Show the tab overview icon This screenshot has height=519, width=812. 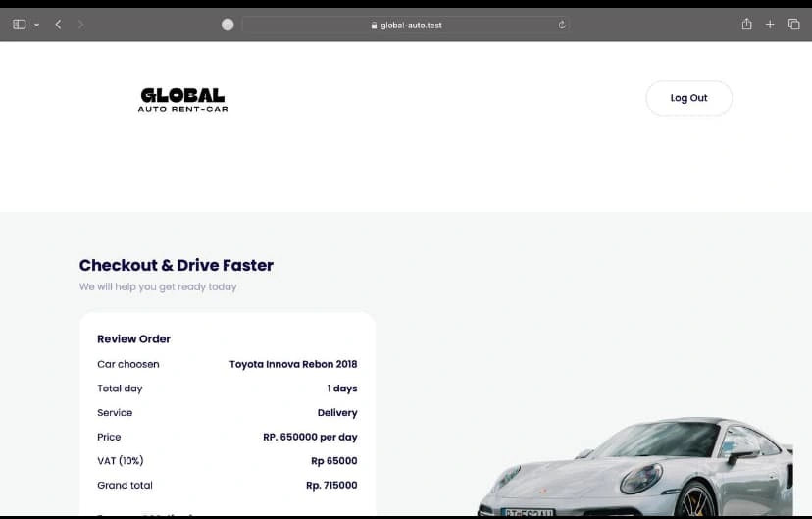pyautogui.click(x=794, y=24)
